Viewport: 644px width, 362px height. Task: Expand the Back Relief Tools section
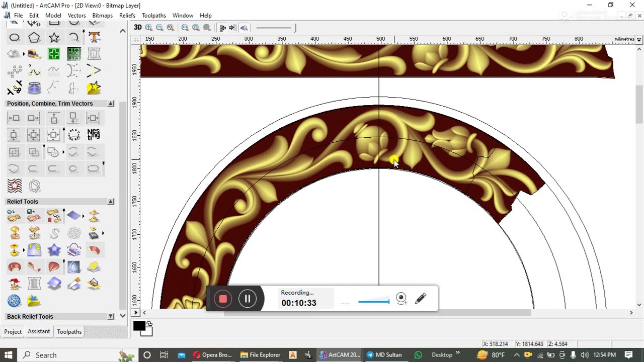(111, 317)
